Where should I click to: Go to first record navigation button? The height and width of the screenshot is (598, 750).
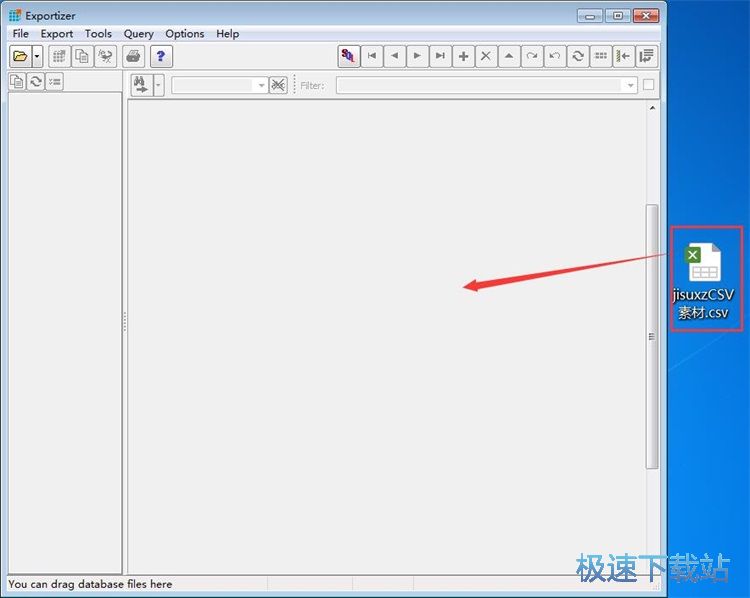372,56
